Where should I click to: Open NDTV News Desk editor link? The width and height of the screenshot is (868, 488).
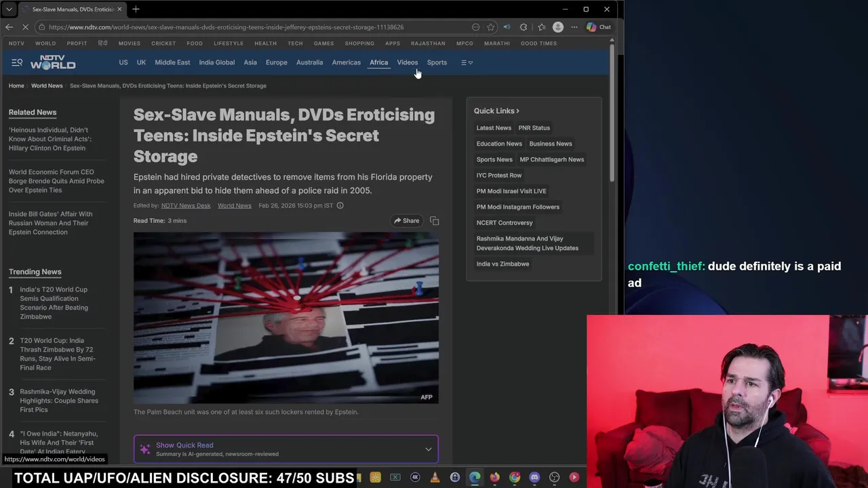186,205
